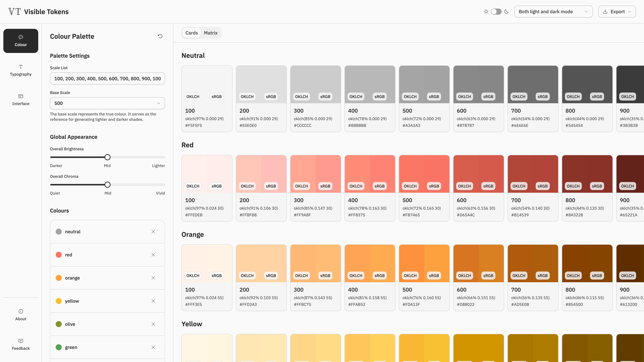Click the Lighter label under Overall Brightness
Screen dimensions: 644x362
coord(158,166)
